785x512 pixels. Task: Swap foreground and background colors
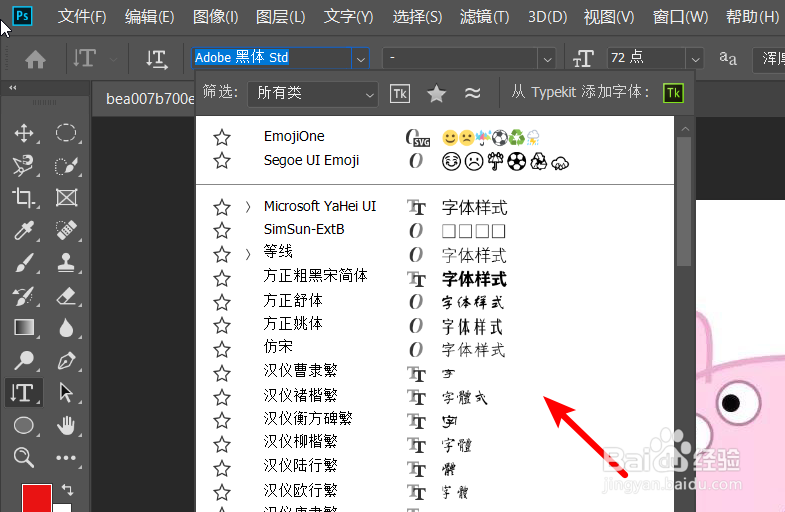(x=67, y=489)
